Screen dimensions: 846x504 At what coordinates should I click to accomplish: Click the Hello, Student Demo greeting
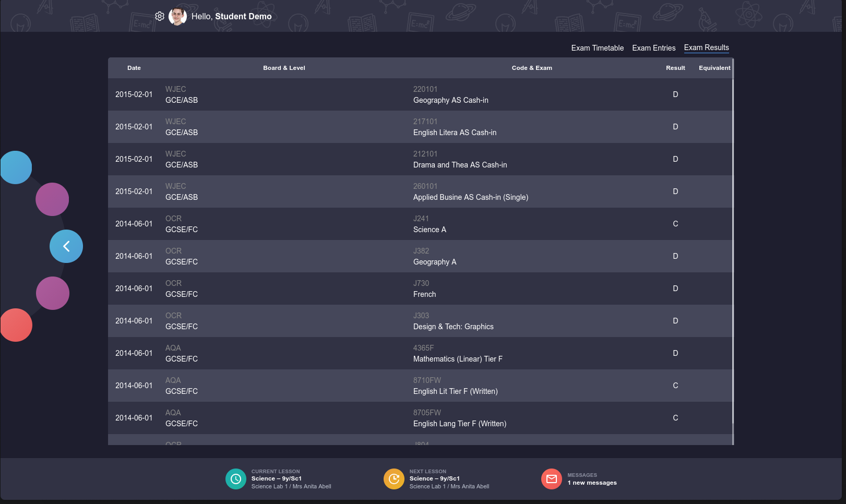[231, 16]
